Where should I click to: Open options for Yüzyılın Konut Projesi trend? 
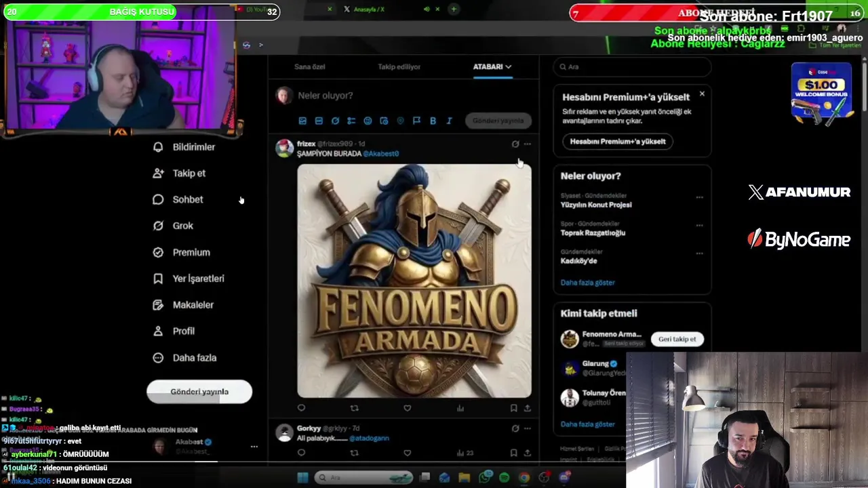click(x=699, y=198)
